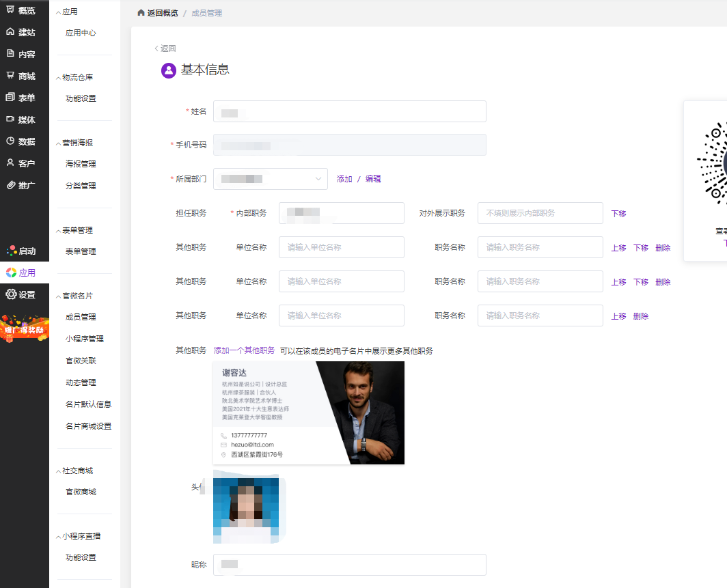This screenshot has height=588, width=727.
Task: Open the 媒体 media icon
Action: (x=10, y=120)
